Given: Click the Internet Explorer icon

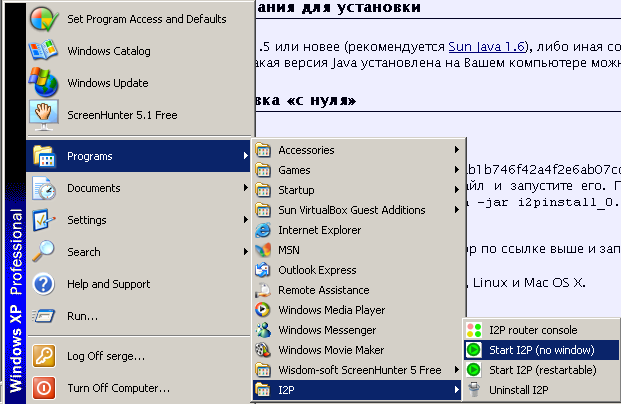Looking at the screenshot, I should pyautogui.click(x=263, y=230).
